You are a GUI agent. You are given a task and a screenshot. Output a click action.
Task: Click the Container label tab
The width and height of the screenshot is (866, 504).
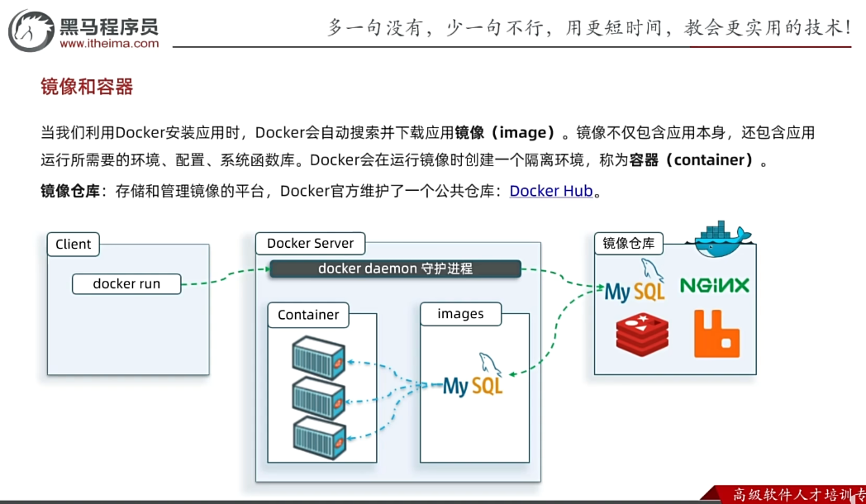click(x=308, y=315)
